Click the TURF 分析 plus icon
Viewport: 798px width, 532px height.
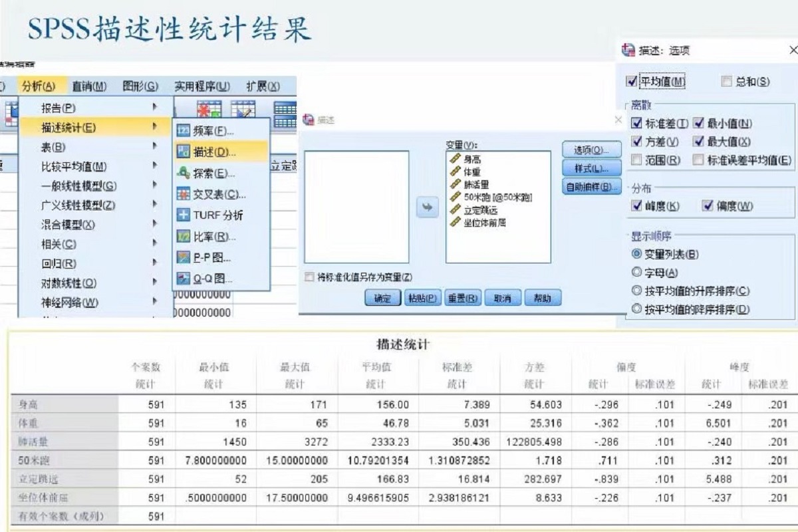coord(184,215)
